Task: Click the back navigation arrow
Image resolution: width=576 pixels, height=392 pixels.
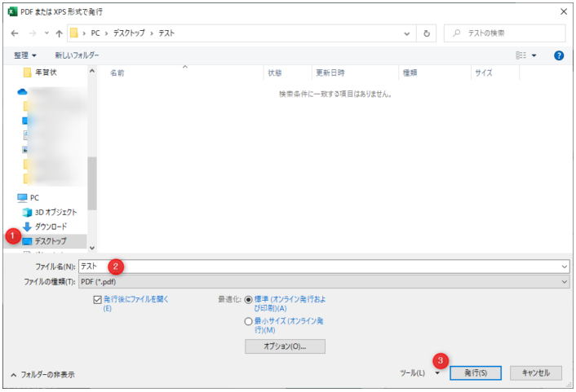Action: click(15, 34)
